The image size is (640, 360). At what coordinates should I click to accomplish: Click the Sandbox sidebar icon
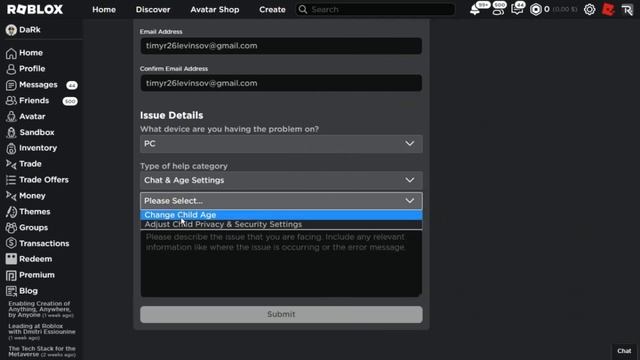tap(11, 133)
